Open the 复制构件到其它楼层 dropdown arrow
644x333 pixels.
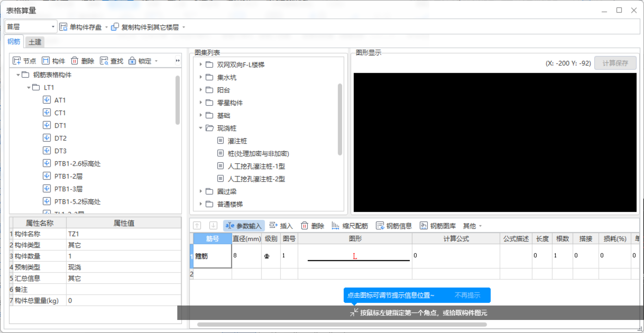pos(184,27)
